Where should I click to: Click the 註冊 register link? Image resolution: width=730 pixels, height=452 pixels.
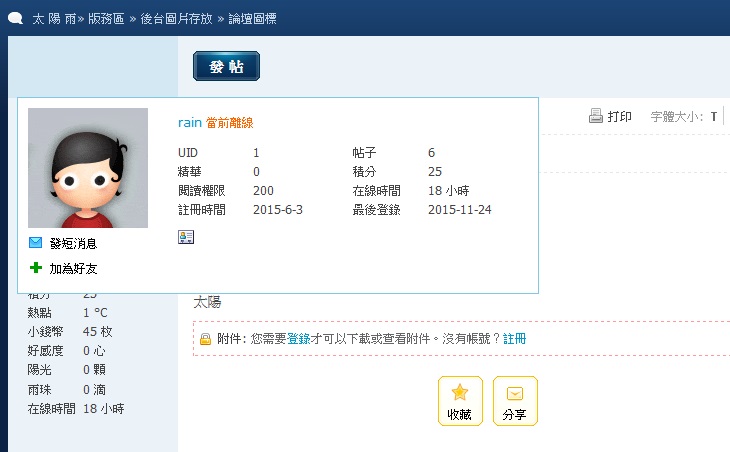(x=514, y=339)
